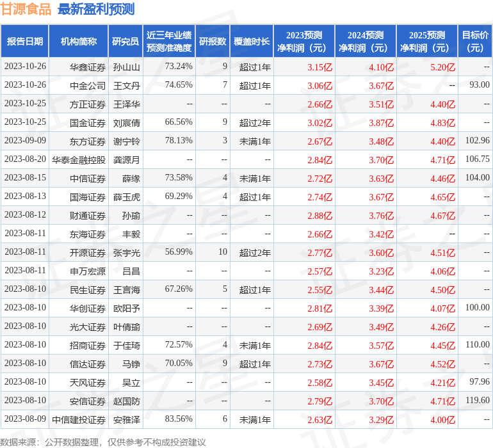Click the 近三年业绩预测准确度 column header
Screen dimensions: 493x448
(169, 41)
